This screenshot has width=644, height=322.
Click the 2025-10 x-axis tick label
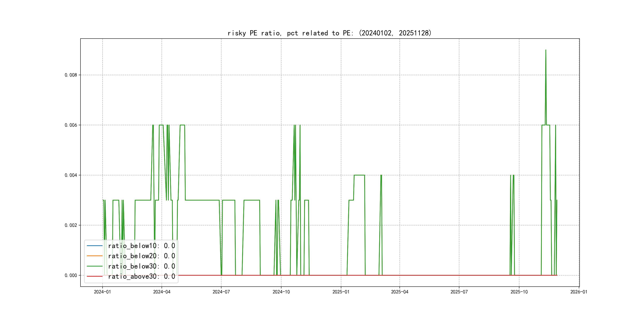pos(519,292)
